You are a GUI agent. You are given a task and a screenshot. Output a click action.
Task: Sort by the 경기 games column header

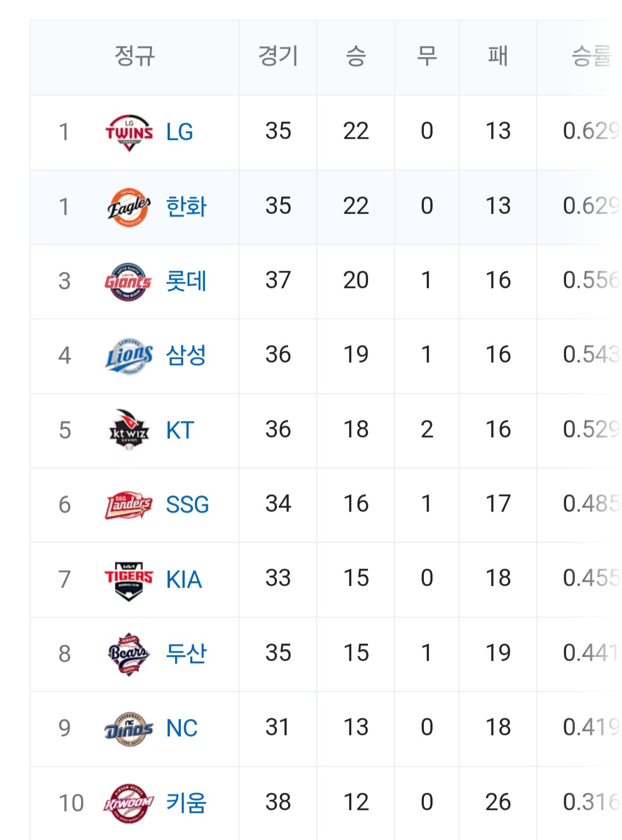point(278,56)
